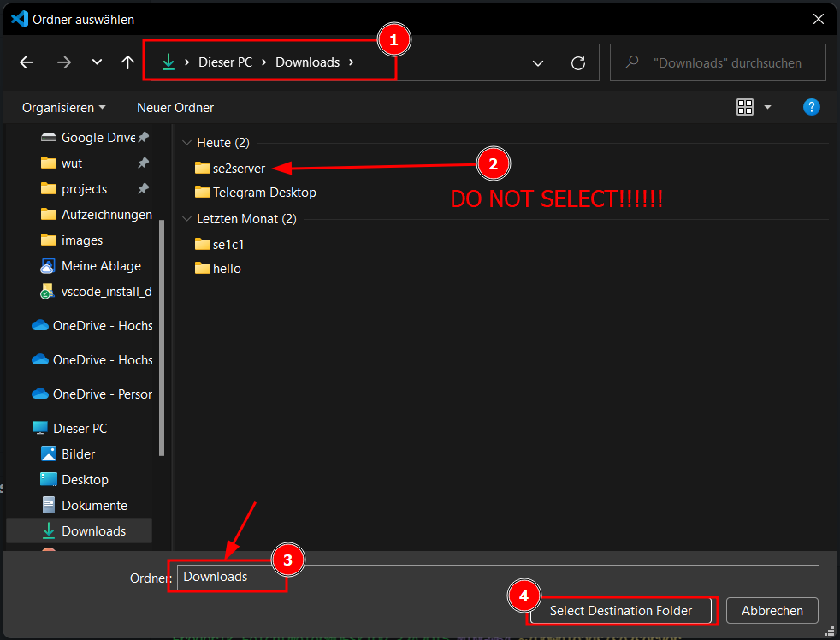840x640 pixels.
Task: Go up one folder level
Action: (127, 62)
